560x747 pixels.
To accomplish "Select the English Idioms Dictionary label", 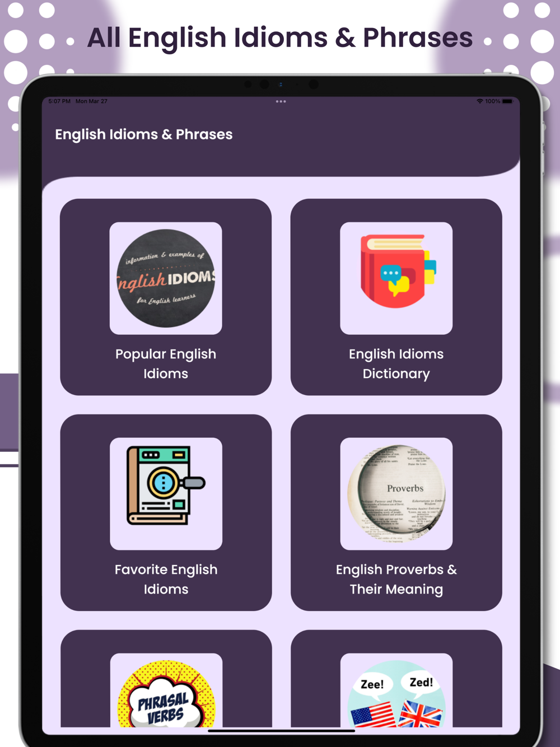I will (396, 364).
